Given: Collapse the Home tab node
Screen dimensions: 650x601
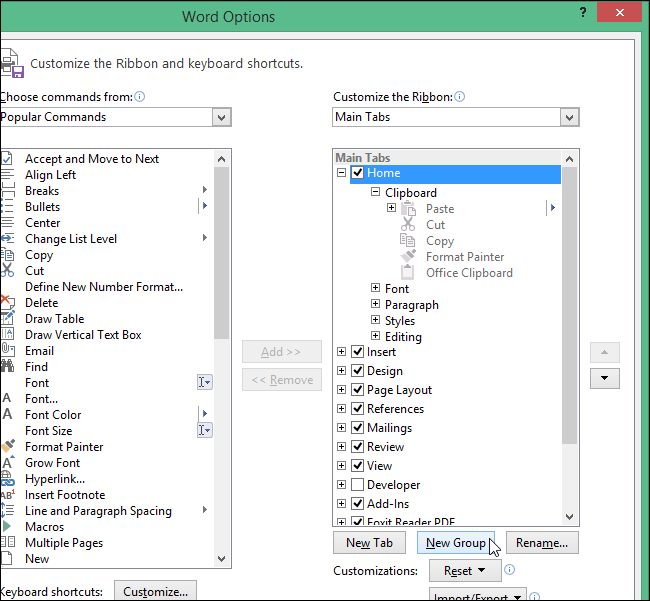Looking at the screenshot, I should [x=341, y=172].
